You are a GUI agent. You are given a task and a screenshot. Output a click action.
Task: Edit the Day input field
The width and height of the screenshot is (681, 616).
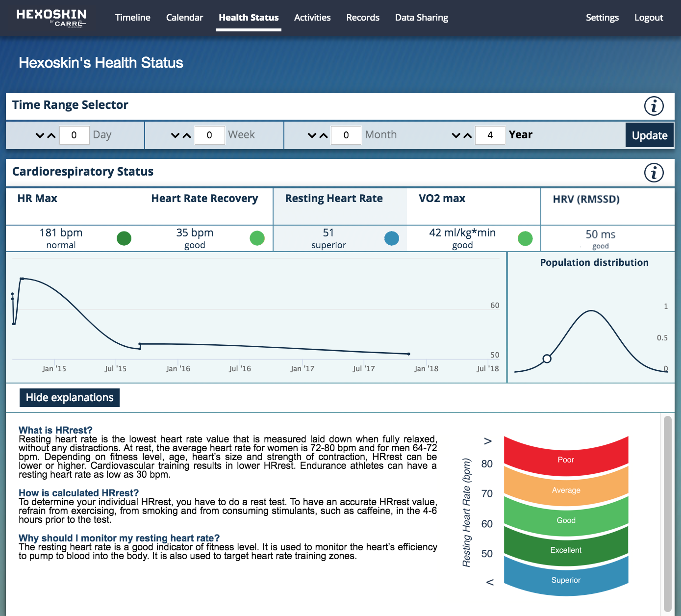(74, 135)
